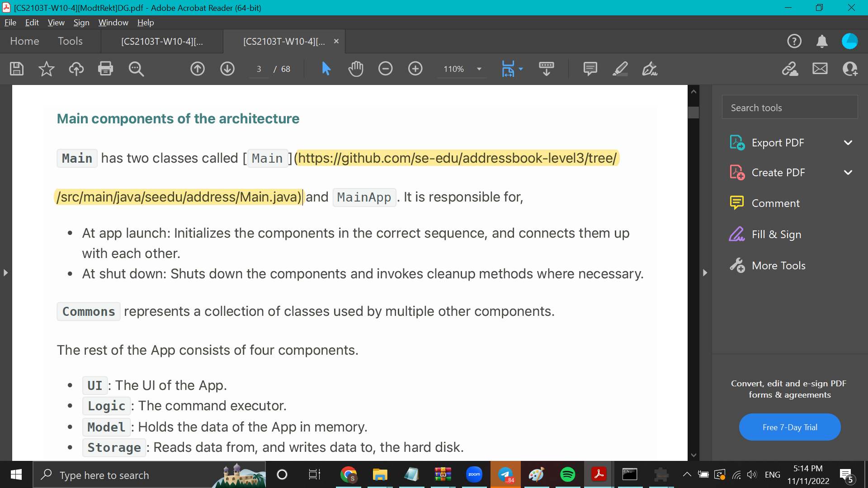Enable the selection arrow tool

tap(326, 69)
